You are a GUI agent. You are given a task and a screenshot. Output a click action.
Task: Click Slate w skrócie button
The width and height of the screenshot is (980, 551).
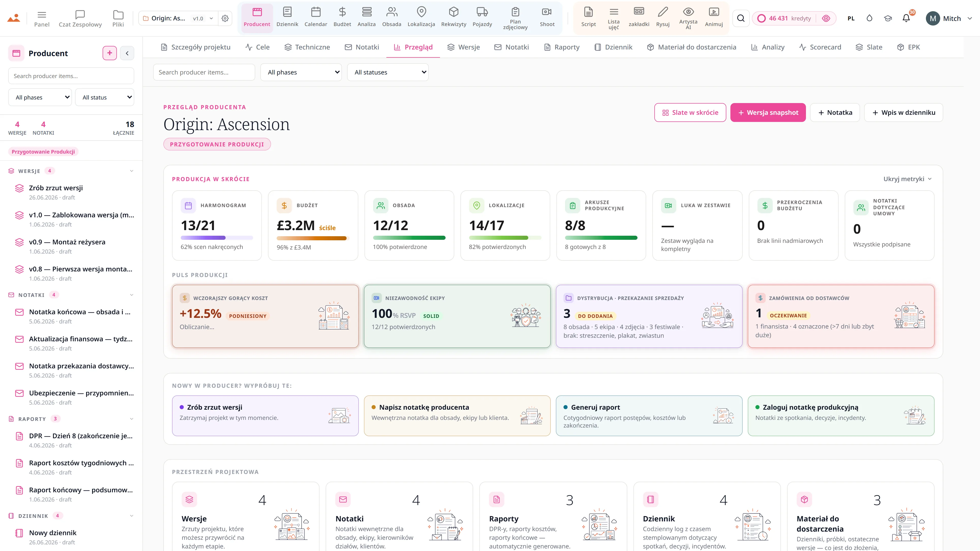tap(690, 112)
